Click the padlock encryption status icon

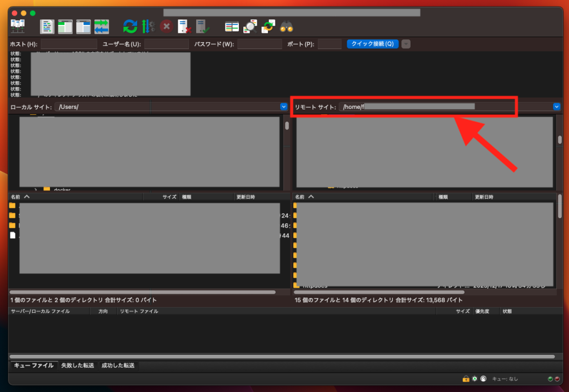(x=466, y=379)
